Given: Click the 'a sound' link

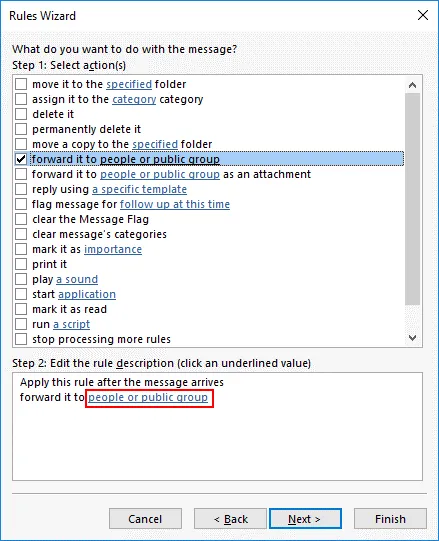Looking at the screenshot, I should 77,279.
